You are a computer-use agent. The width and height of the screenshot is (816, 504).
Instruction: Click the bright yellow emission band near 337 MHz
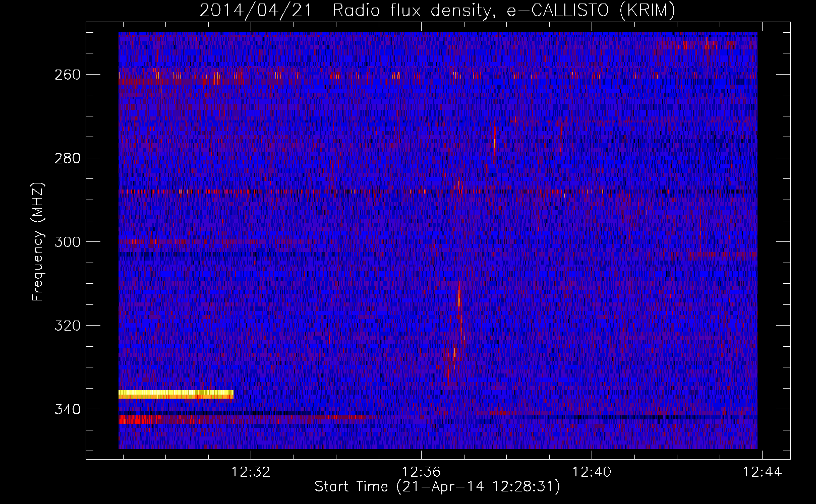coord(176,394)
